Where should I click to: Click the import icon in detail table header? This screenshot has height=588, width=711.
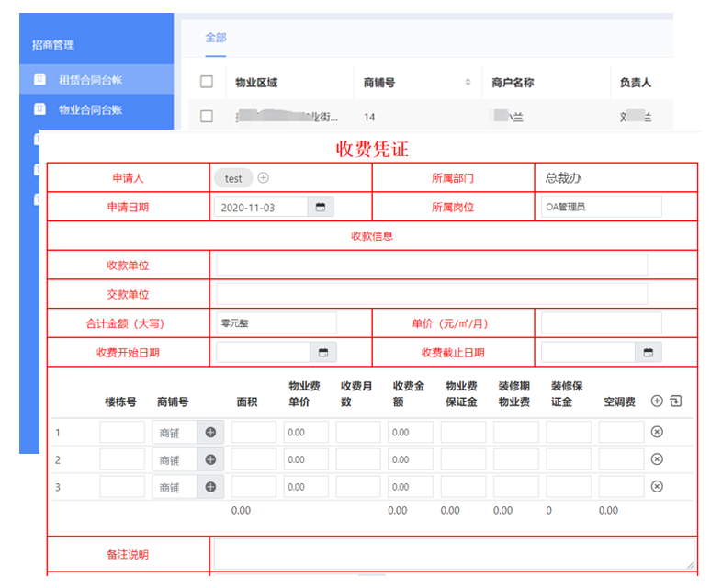[x=675, y=401]
